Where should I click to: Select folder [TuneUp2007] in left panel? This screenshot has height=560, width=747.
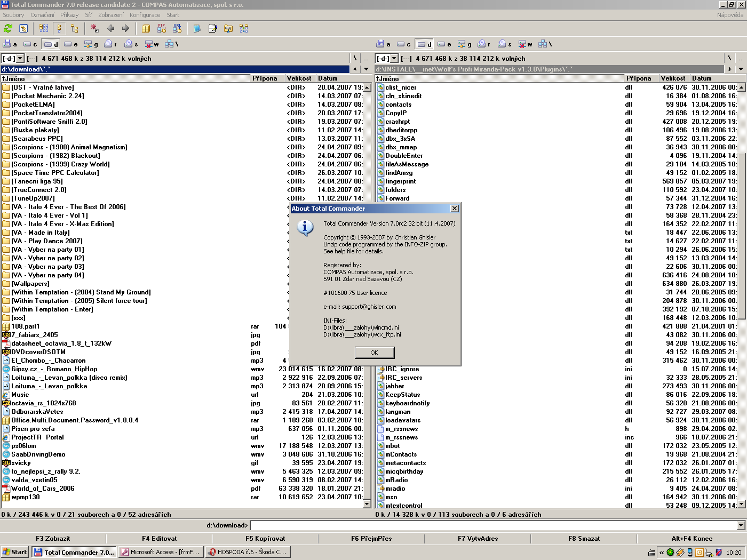(33, 198)
